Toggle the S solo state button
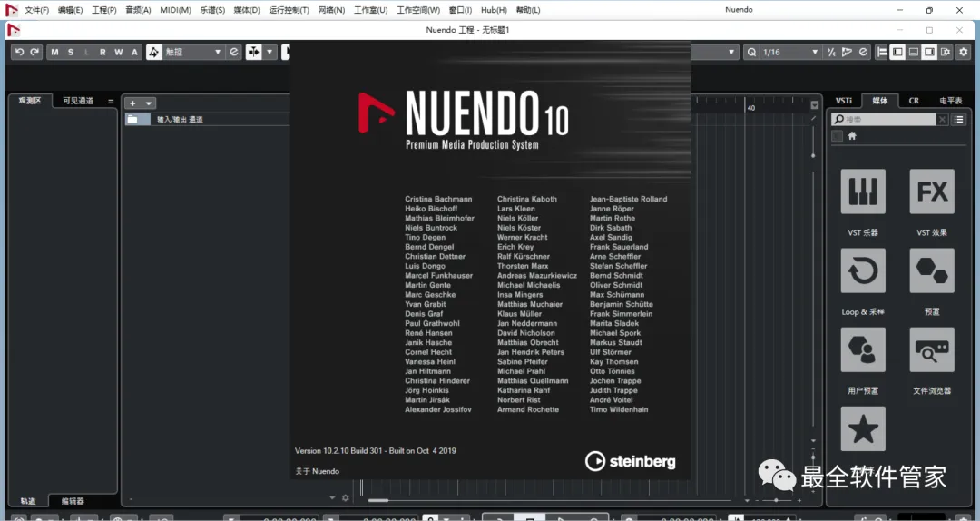 tap(71, 52)
